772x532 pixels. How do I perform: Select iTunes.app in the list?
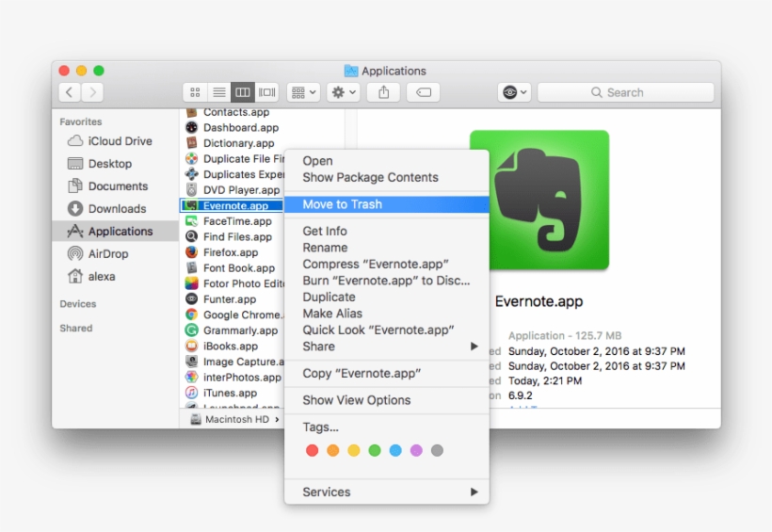[221, 393]
